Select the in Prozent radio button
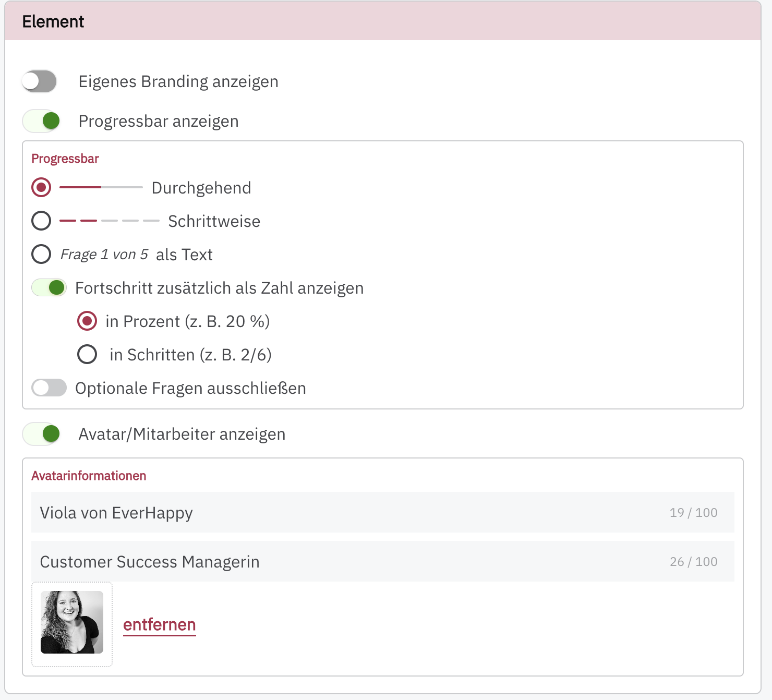 pyautogui.click(x=87, y=321)
